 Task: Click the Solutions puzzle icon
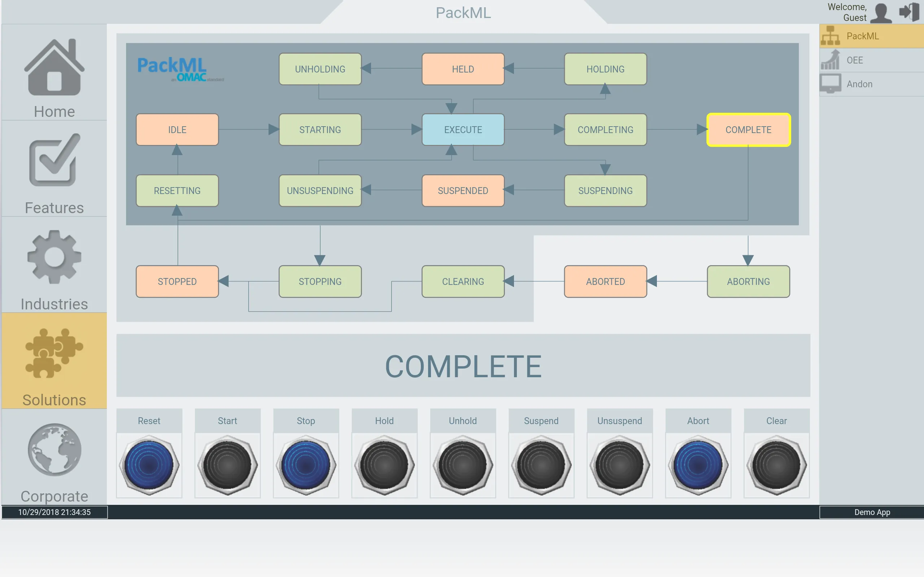pos(55,352)
